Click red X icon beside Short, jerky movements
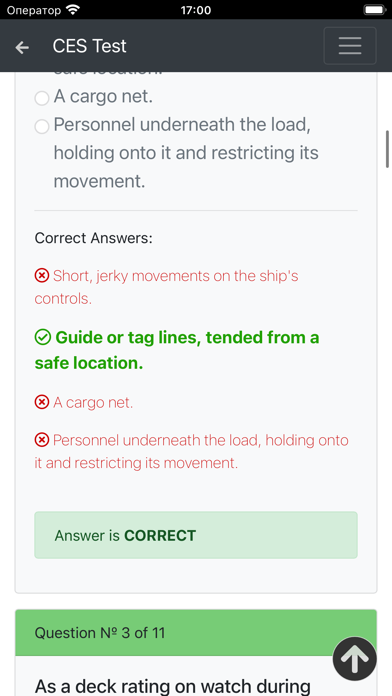392x696 pixels. point(42,276)
